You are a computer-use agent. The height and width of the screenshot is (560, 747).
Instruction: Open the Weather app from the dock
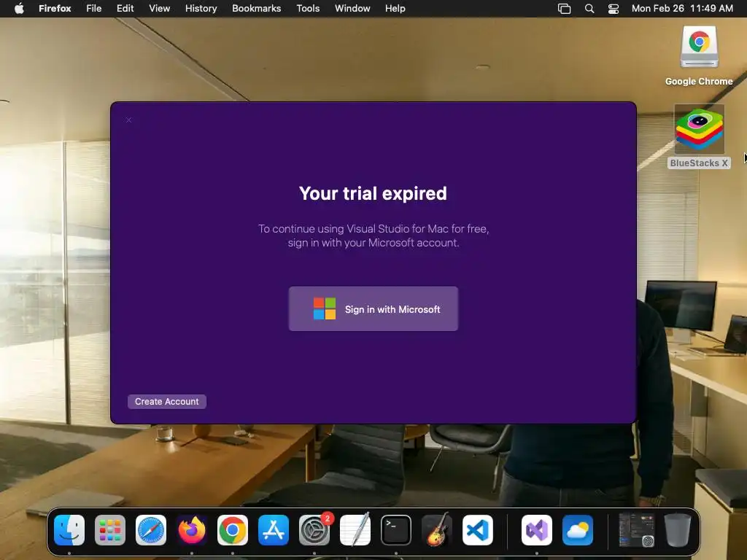(x=578, y=530)
